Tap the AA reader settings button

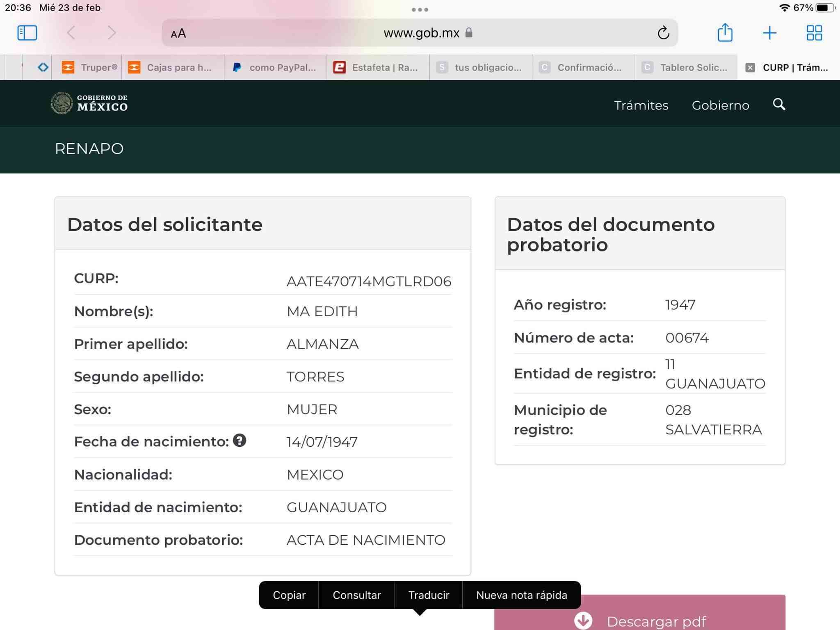[178, 33]
